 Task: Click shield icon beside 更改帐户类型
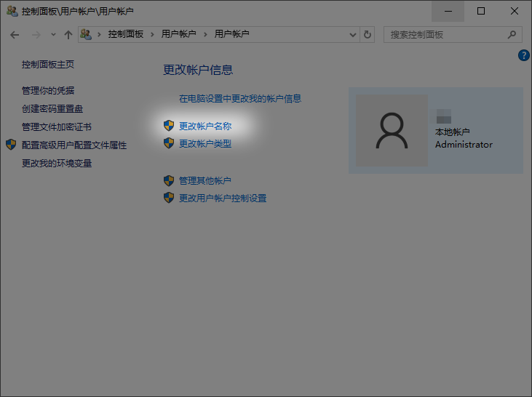coord(169,143)
